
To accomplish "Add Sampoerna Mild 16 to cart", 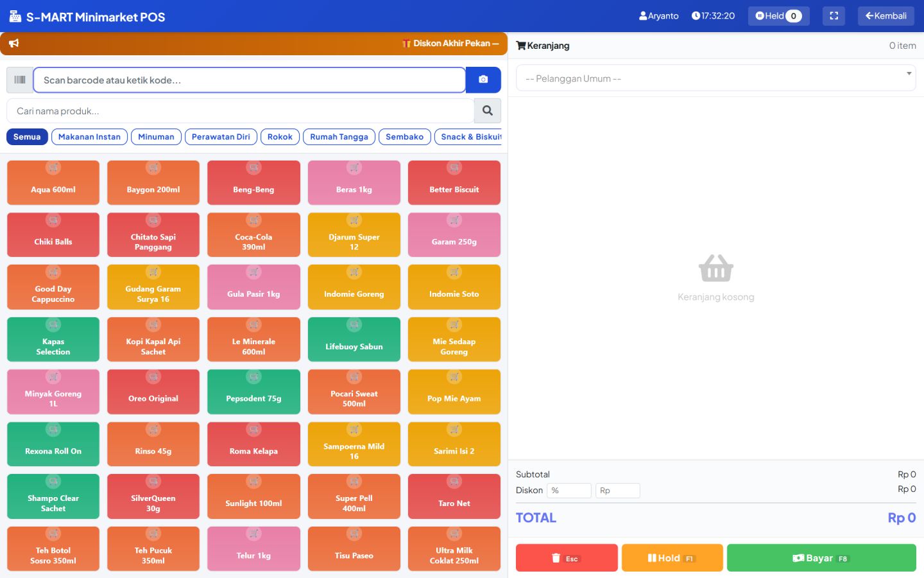I will pos(354,444).
